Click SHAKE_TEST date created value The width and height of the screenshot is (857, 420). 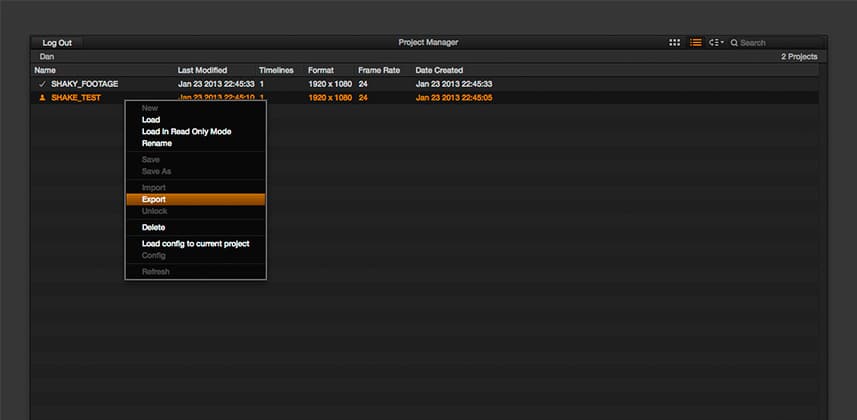click(x=454, y=98)
